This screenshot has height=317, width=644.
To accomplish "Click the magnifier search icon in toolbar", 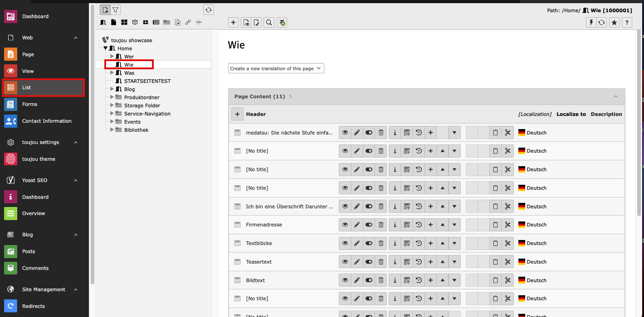I will pyautogui.click(x=269, y=23).
